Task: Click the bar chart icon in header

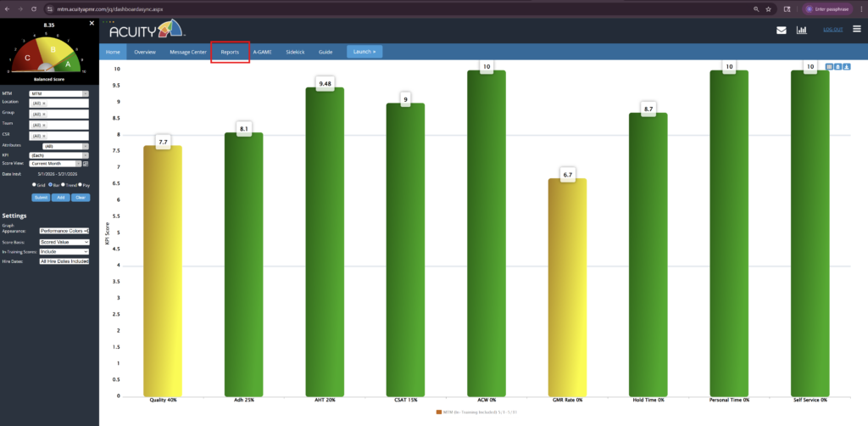Action: point(801,30)
